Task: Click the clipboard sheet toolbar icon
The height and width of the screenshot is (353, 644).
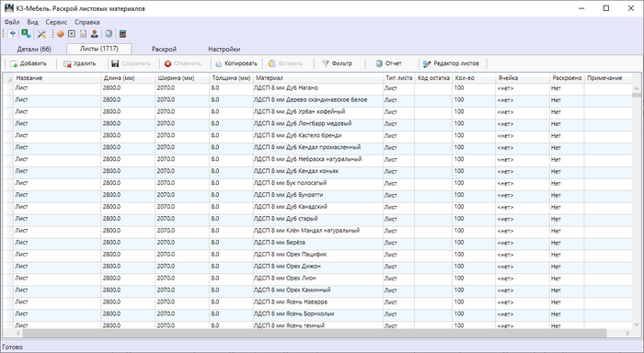Action: click(83, 34)
